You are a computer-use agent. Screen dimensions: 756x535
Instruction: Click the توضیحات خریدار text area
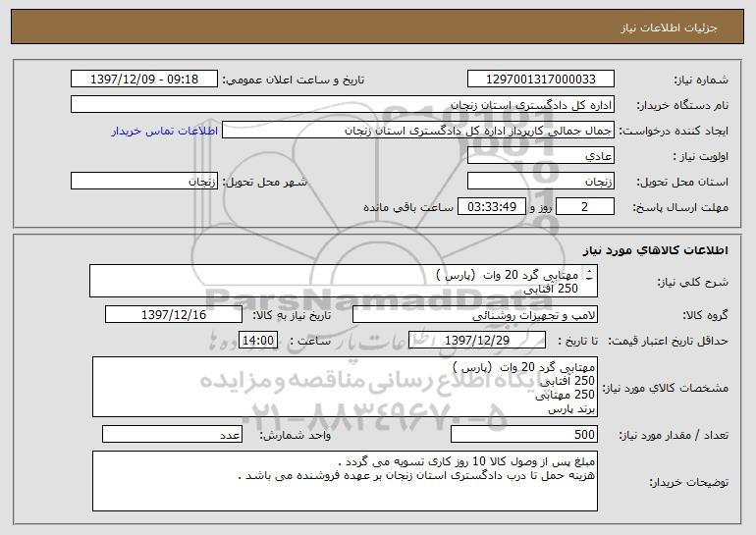345,481
